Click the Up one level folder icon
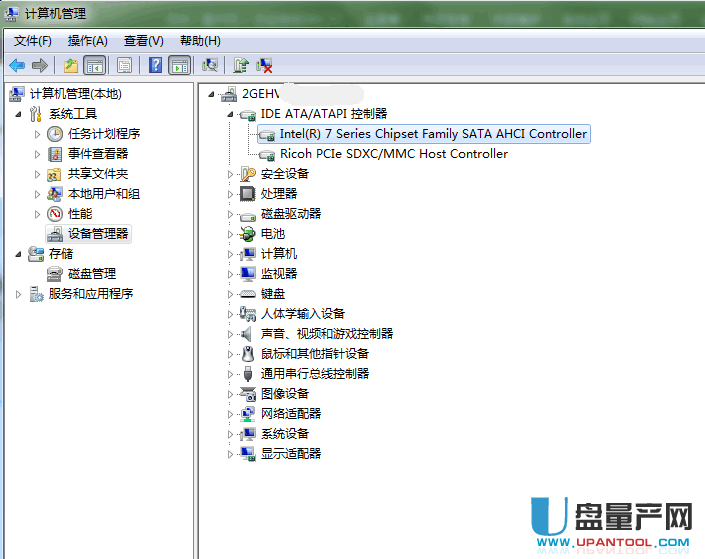The image size is (705, 559). tap(70, 65)
